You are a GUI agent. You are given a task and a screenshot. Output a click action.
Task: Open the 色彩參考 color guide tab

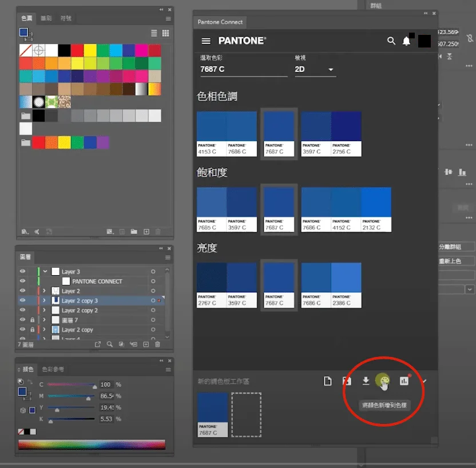(53, 370)
